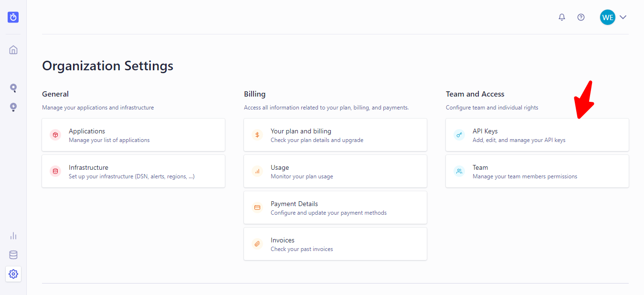Click the lightbulb insights sidebar icon
This screenshot has width=644, height=295.
point(13,107)
